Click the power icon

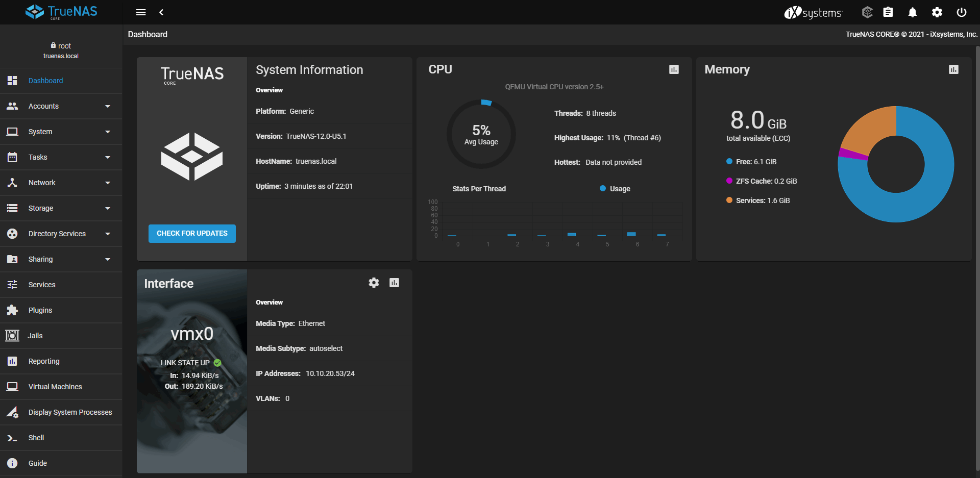tap(962, 12)
